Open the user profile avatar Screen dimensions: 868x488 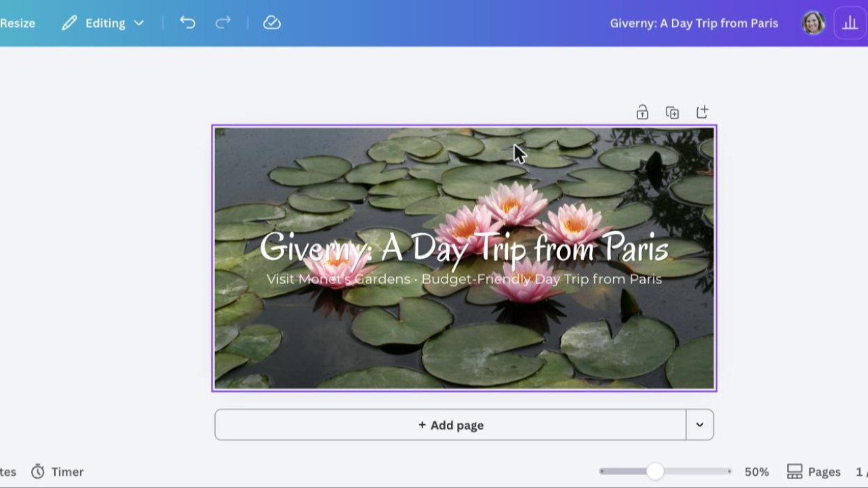tap(813, 23)
